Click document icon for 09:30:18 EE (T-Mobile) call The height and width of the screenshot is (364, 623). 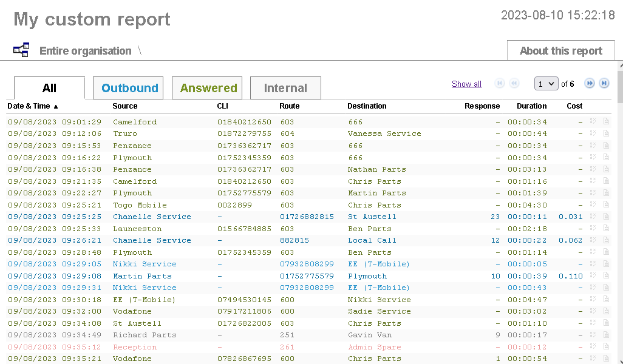[x=606, y=300]
